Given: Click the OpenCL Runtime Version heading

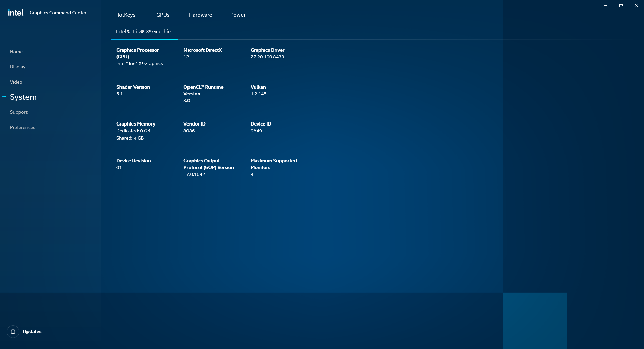Looking at the screenshot, I should pyautogui.click(x=203, y=90).
